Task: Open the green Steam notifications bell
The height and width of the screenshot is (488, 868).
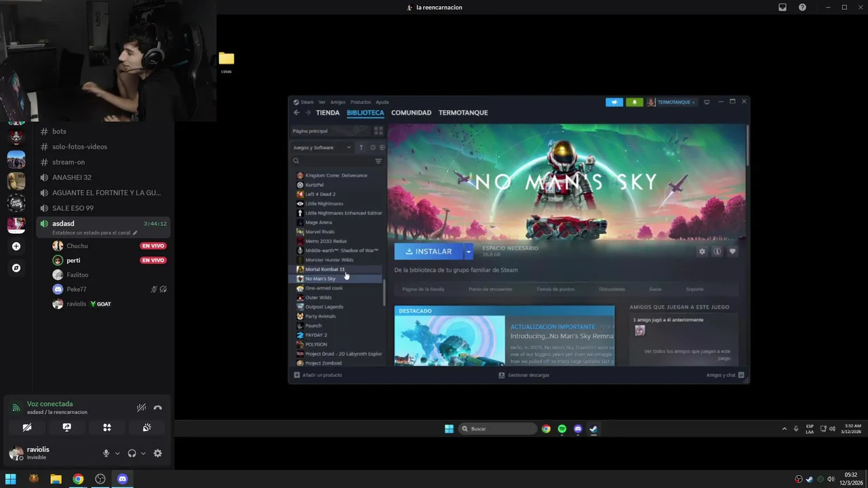Action: coord(634,102)
